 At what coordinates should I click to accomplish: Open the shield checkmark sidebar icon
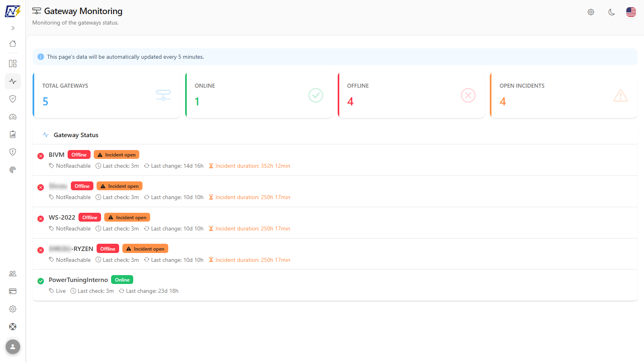pyautogui.click(x=13, y=99)
